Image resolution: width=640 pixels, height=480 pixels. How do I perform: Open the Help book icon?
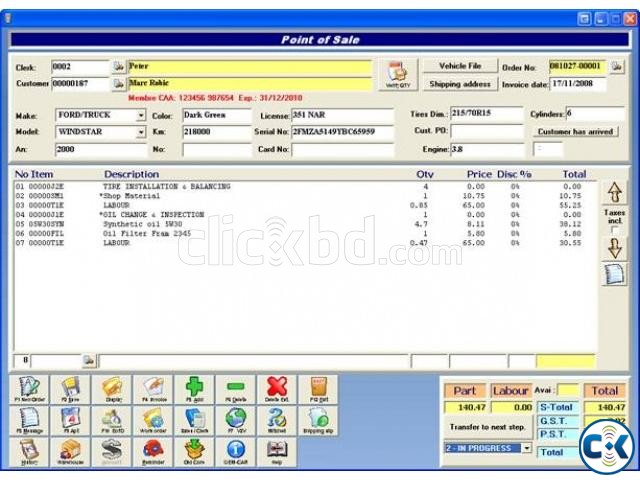277,451
